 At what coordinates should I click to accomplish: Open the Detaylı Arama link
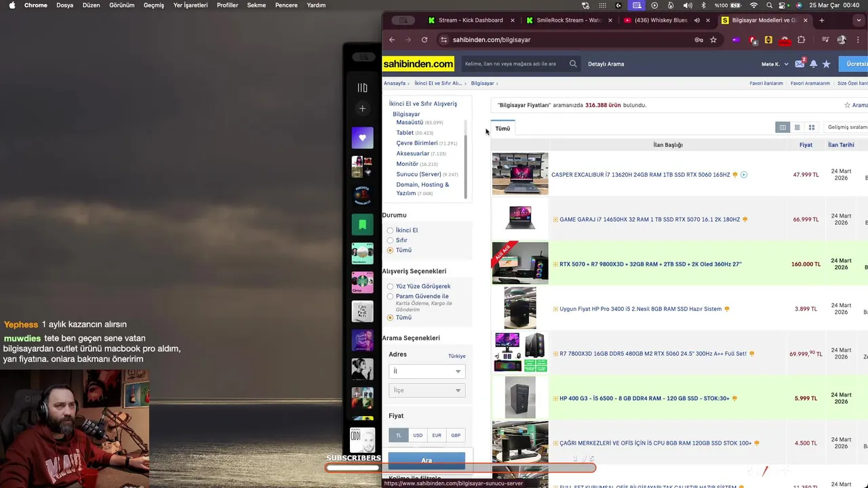point(606,64)
